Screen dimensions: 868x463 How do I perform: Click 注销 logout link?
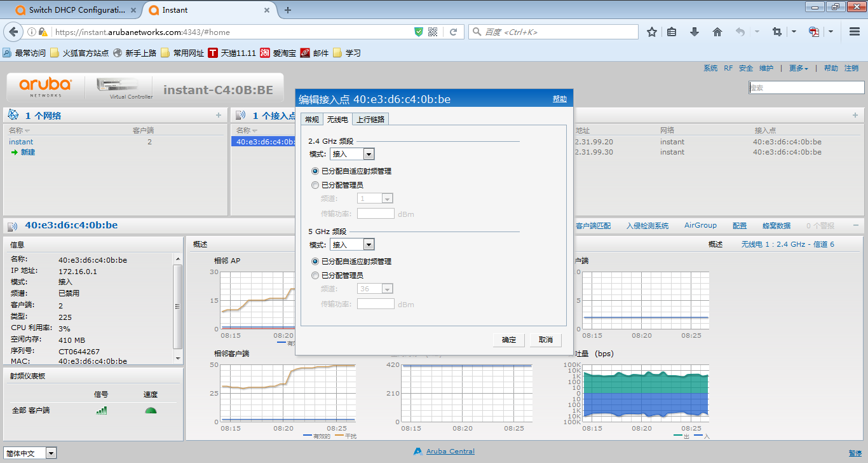[x=851, y=68]
